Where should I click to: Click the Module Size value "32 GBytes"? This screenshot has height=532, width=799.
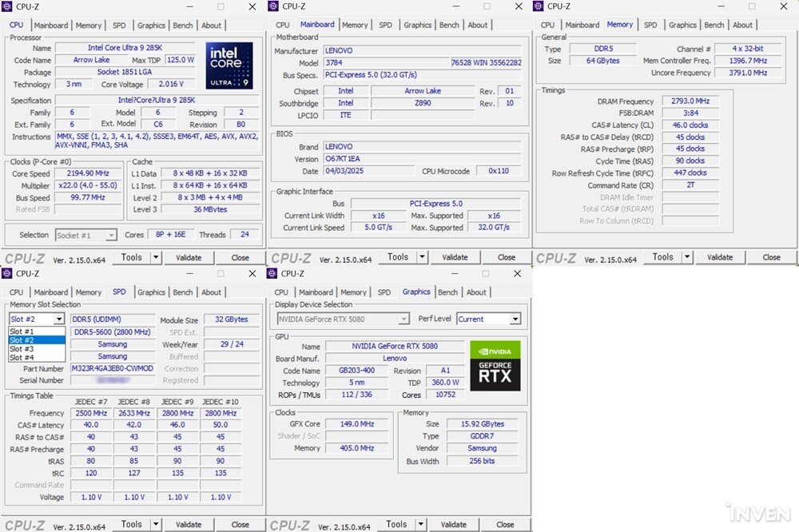pyautogui.click(x=232, y=320)
